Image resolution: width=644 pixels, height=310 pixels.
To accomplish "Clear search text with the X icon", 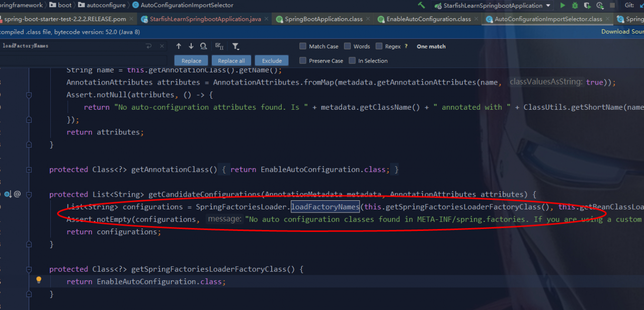I will point(162,46).
